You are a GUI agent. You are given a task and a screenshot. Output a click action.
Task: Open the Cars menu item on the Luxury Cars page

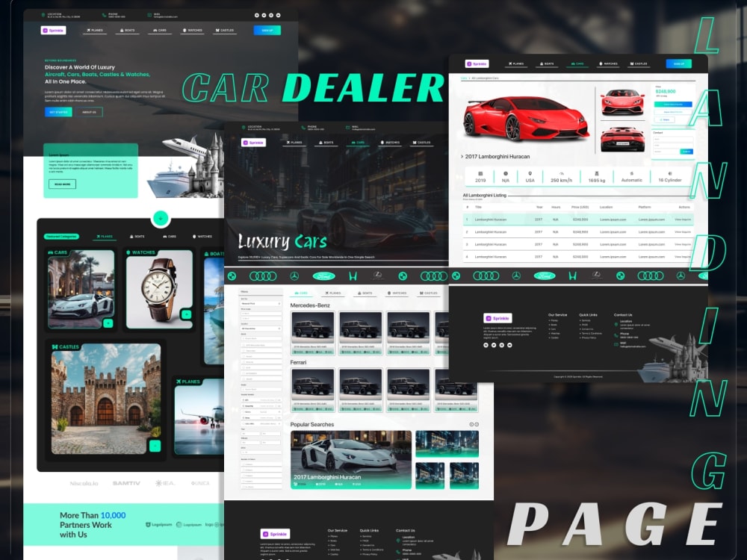(358, 143)
